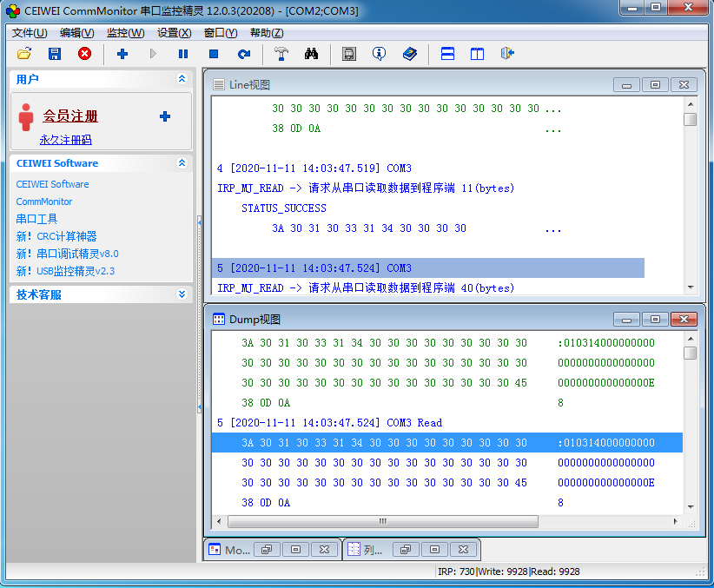Click the Dump视图 window title icon
This screenshot has height=588, width=714.
point(219,320)
